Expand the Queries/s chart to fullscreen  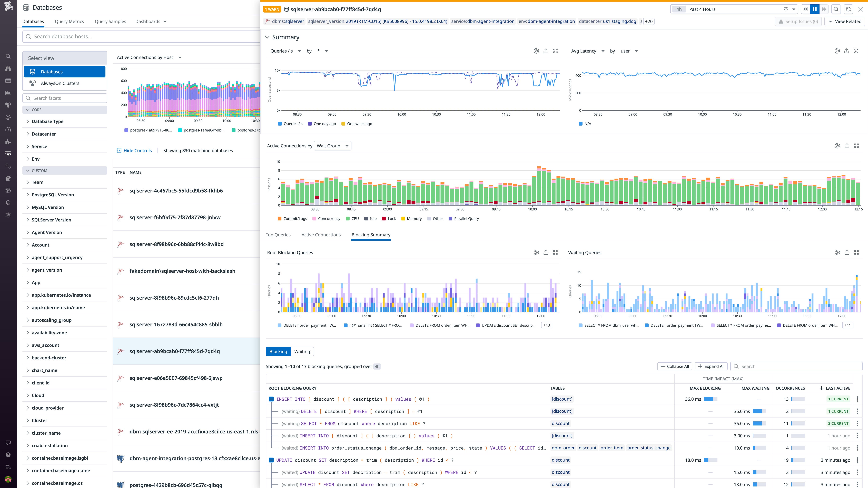point(555,50)
